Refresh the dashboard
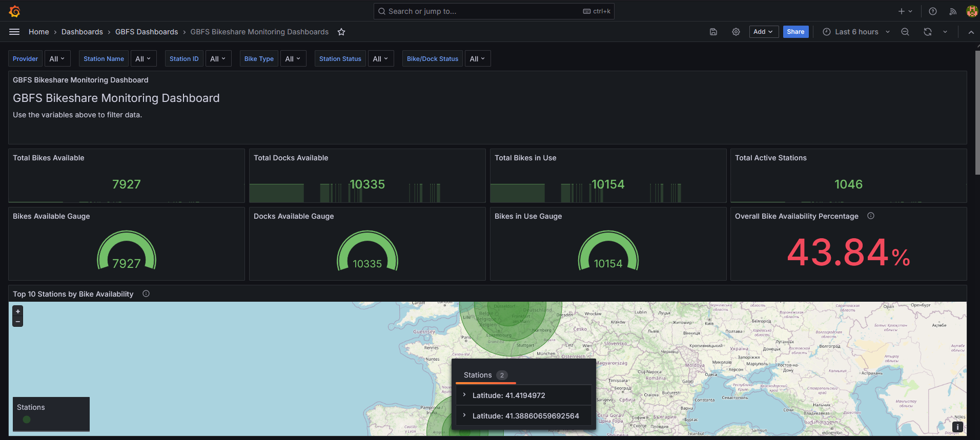Screen dimensions: 980x440 tap(928, 32)
